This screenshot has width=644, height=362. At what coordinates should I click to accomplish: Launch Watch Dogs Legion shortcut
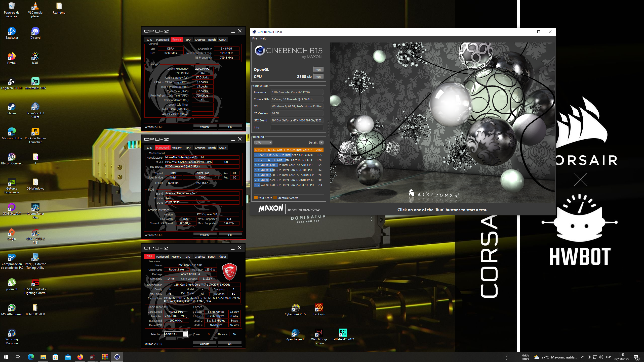[x=319, y=336]
